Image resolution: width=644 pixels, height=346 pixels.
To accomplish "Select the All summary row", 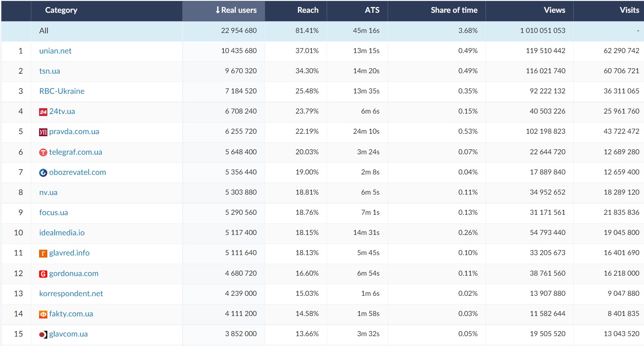I will click(x=44, y=31).
